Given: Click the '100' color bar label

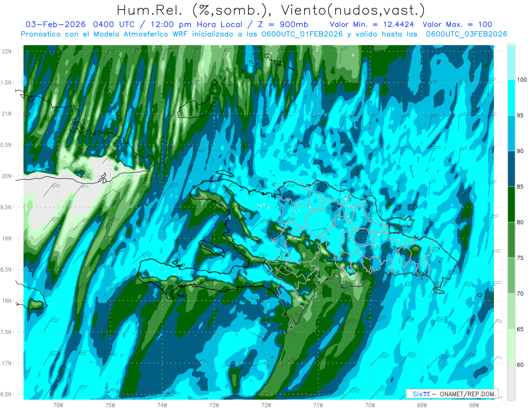Looking at the screenshot, I should coord(523,80).
